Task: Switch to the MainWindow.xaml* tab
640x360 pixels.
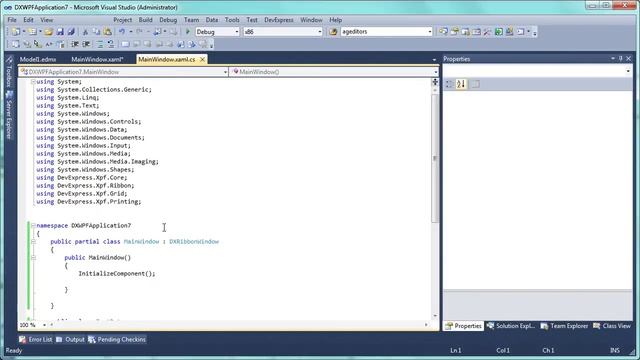Action: pyautogui.click(x=97, y=60)
